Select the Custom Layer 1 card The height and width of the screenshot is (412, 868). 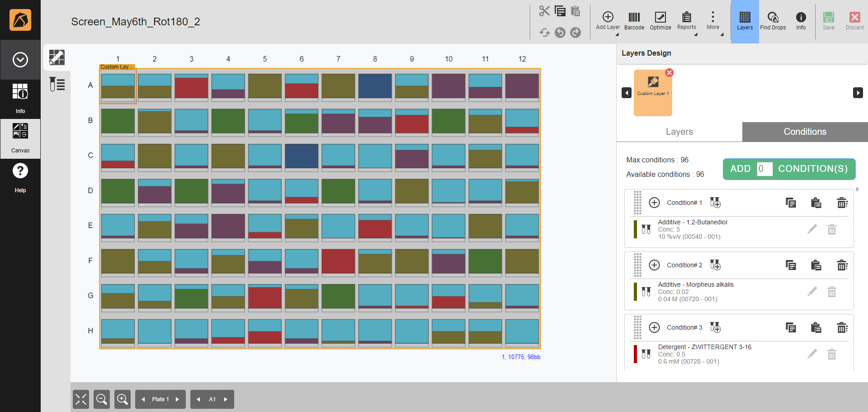point(653,93)
